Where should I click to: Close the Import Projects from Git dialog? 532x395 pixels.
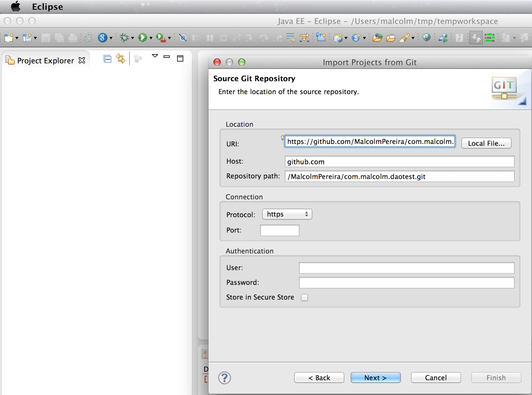click(217, 62)
